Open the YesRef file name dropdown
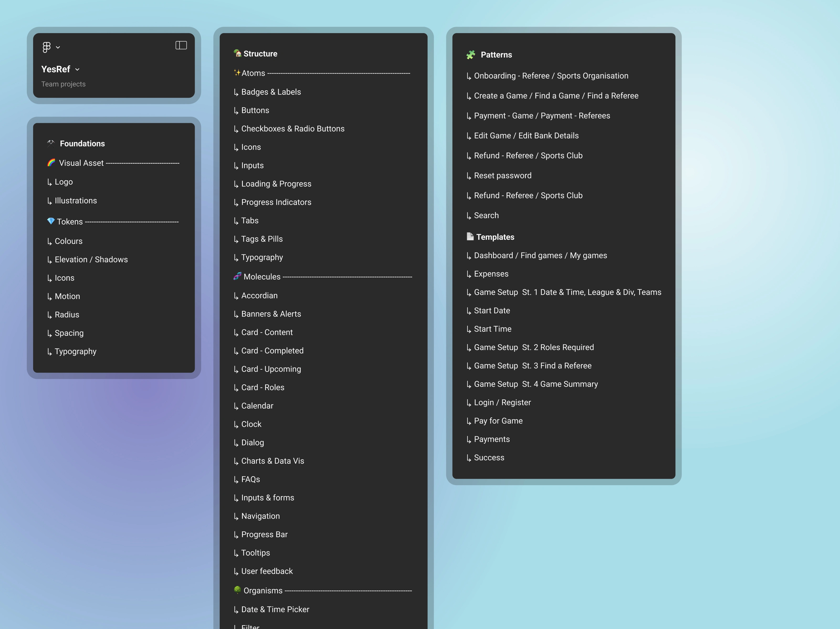Viewport: 840px width, 629px height. click(x=60, y=69)
